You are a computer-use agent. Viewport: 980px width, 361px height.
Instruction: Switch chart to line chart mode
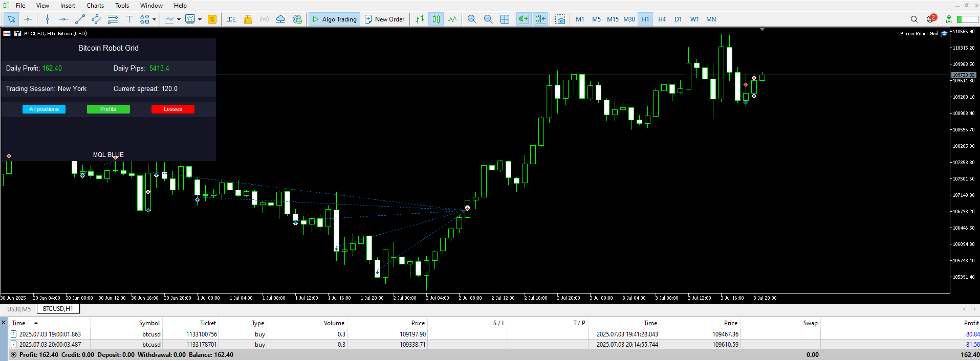pyautogui.click(x=452, y=19)
